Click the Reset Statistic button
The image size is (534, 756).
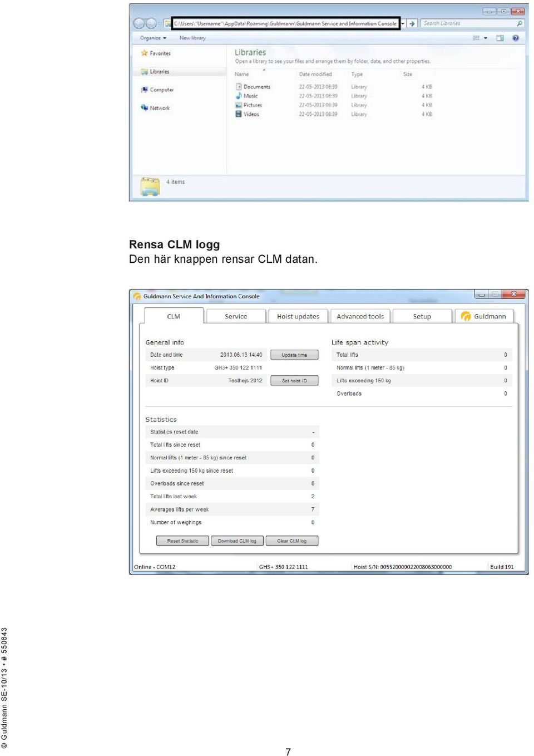(x=182, y=541)
